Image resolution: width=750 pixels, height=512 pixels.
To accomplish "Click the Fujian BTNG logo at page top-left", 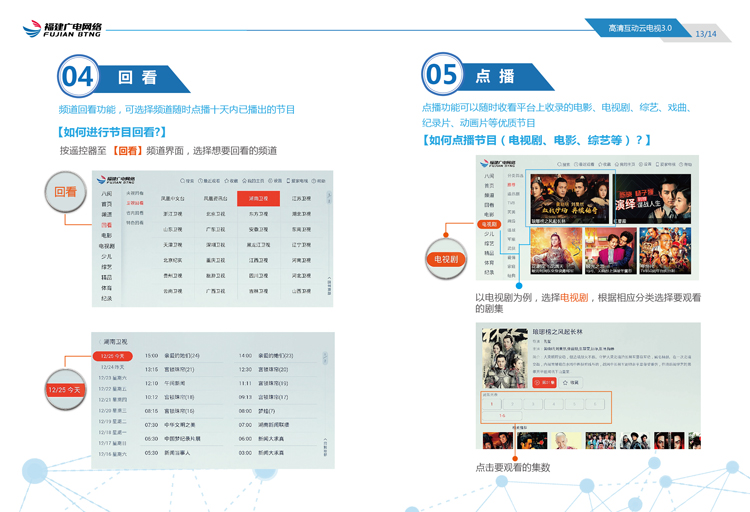I will point(62,29).
